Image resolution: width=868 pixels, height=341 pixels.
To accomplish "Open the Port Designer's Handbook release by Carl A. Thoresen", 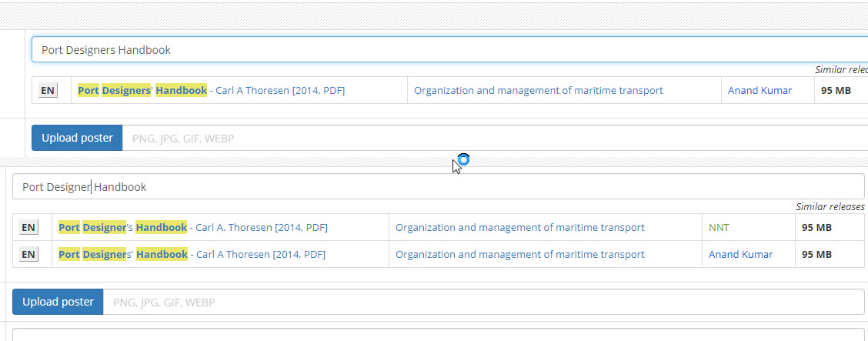I will coord(192,228).
